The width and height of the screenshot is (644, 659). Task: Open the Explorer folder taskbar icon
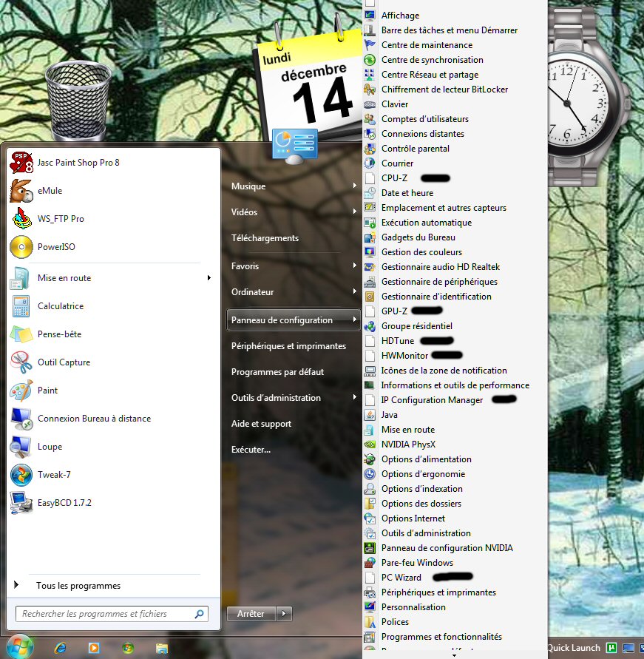(x=162, y=648)
